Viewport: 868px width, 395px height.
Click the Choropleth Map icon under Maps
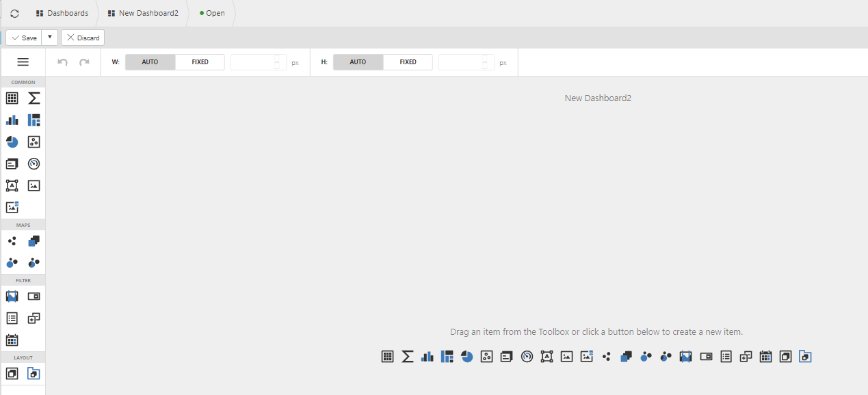(34, 241)
